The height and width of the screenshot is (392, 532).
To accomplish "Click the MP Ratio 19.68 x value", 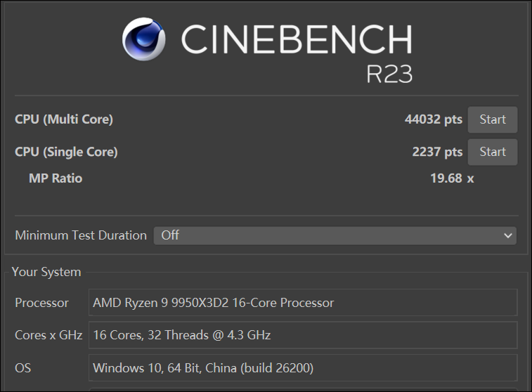I will click(452, 178).
